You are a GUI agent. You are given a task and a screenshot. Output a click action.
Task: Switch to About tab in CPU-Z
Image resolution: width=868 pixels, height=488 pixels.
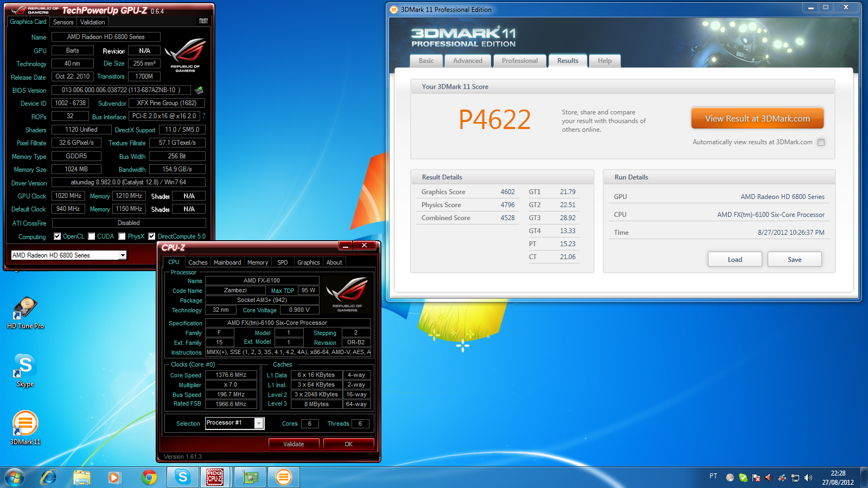click(x=334, y=262)
